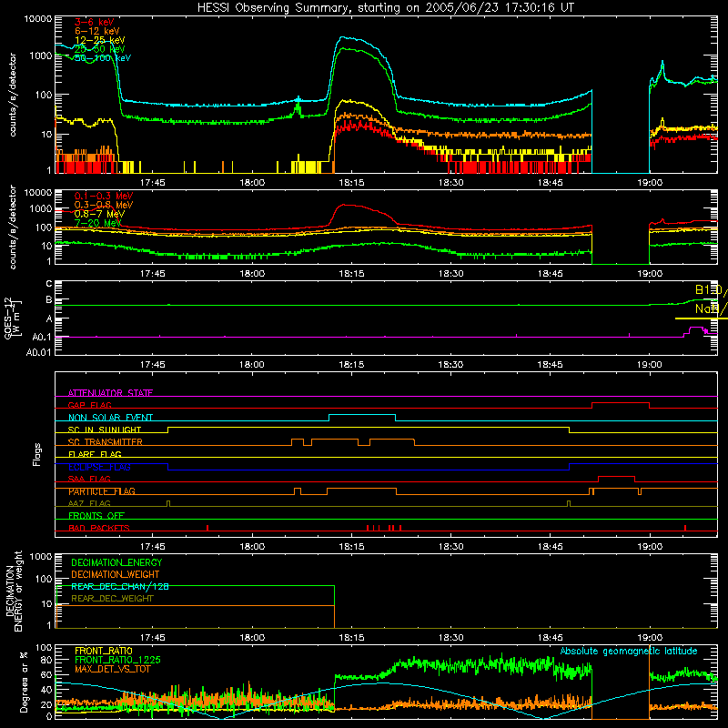Image resolution: width=728 pixels, height=728 pixels.
Task: Select the 50-100 keV legend label
Action: (103, 58)
